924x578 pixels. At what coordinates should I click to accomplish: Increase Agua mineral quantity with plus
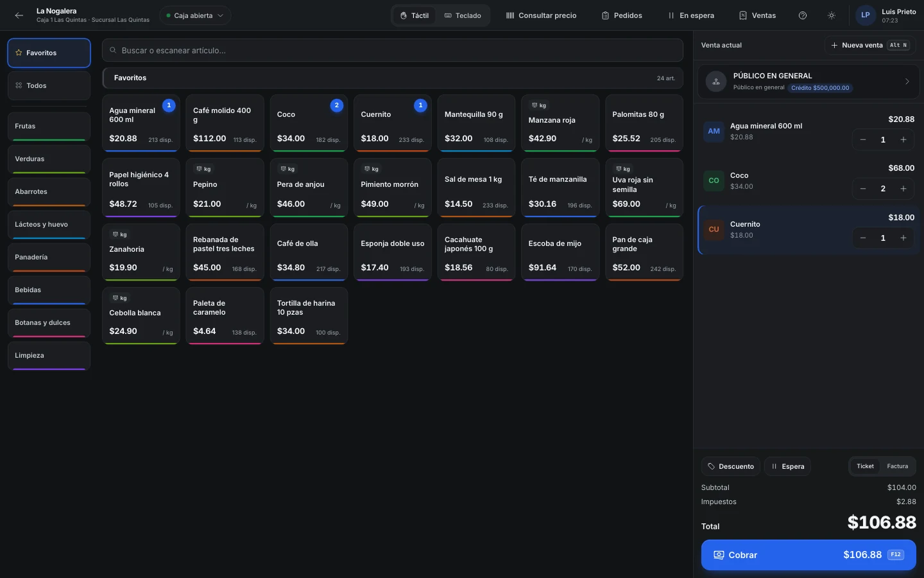tap(903, 140)
